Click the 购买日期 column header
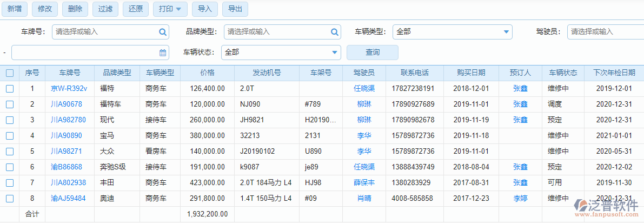Viewport: 644px width, 223px height. pyautogui.click(x=470, y=73)
